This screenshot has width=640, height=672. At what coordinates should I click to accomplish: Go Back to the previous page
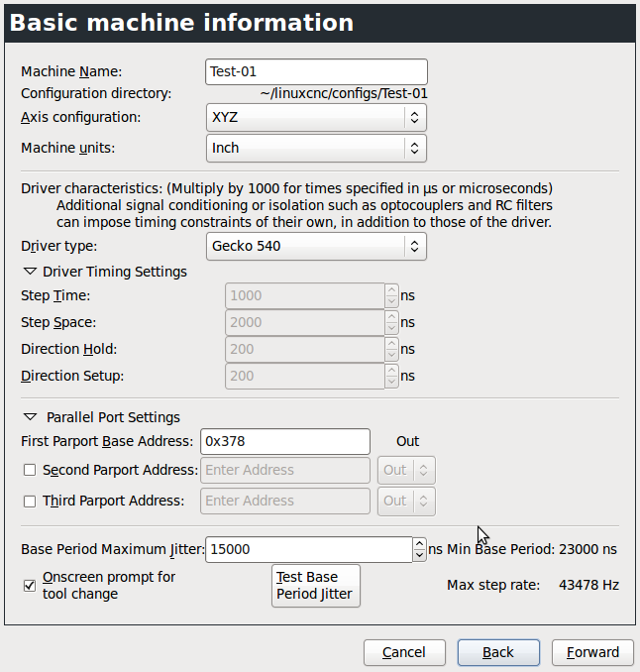[498, 653]
